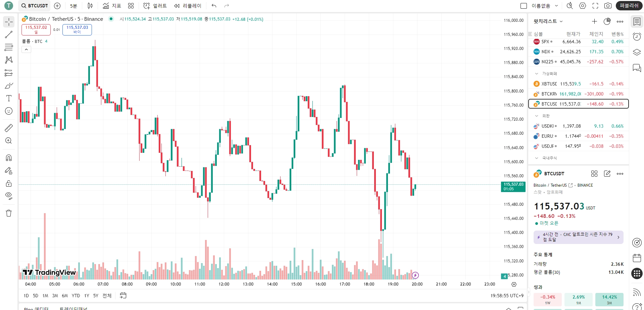Screen dimensions: 644x310
Task: Collapse the indicator legend arrow
Action: [x=26, y=50]
